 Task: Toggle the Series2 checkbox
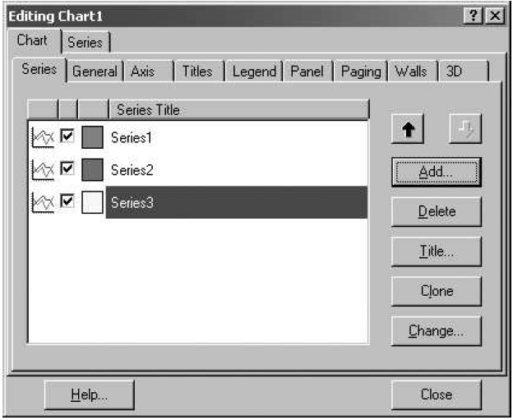click(x=67, y=169)
